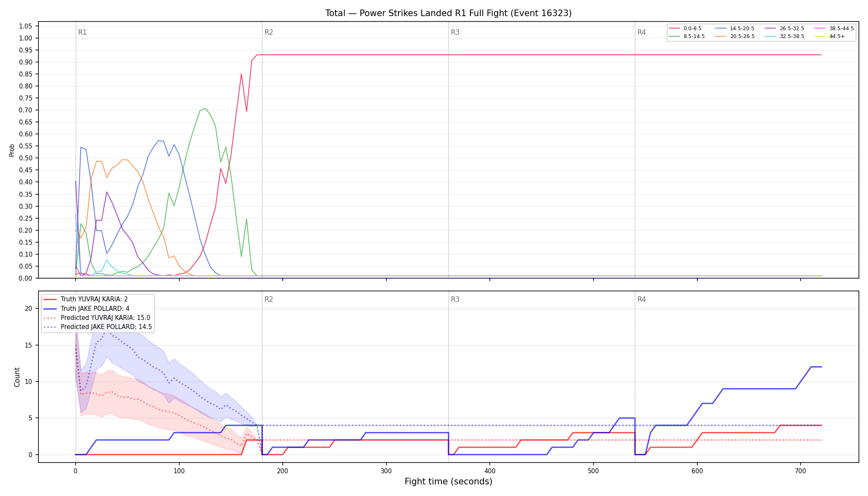The width and height of the screenshot is (868, 496).
Task: Click the "R4" round label in the probability chart
Action: pyautogui.click(x=641, y=32)
